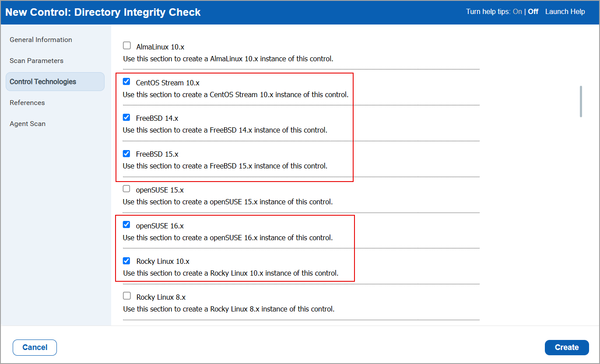
Task: Uncheck the CentOS Stream 10.x checkbox
Action: pyautogui.click(x=126, y=81)
